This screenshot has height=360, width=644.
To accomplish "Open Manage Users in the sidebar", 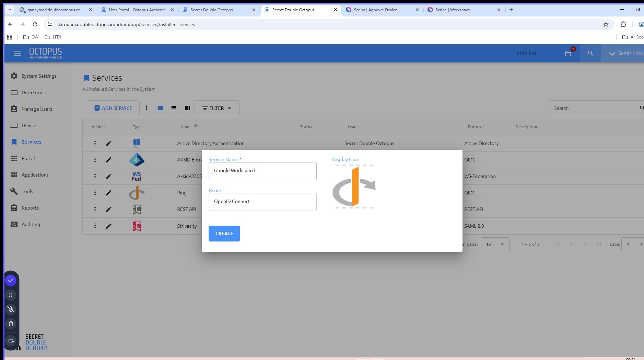I will click(31, 109).
